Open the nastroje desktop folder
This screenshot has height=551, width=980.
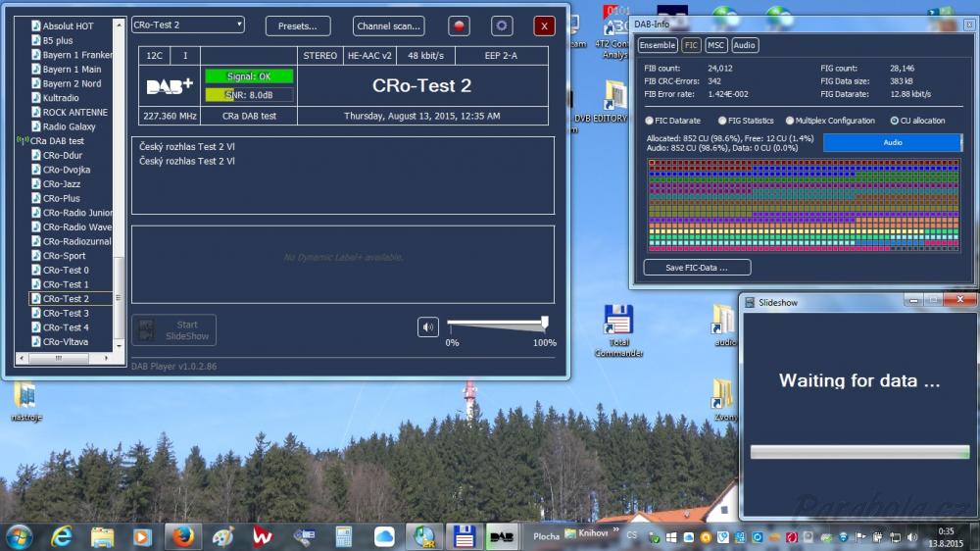pyautogui.click(x=26, y=402)
